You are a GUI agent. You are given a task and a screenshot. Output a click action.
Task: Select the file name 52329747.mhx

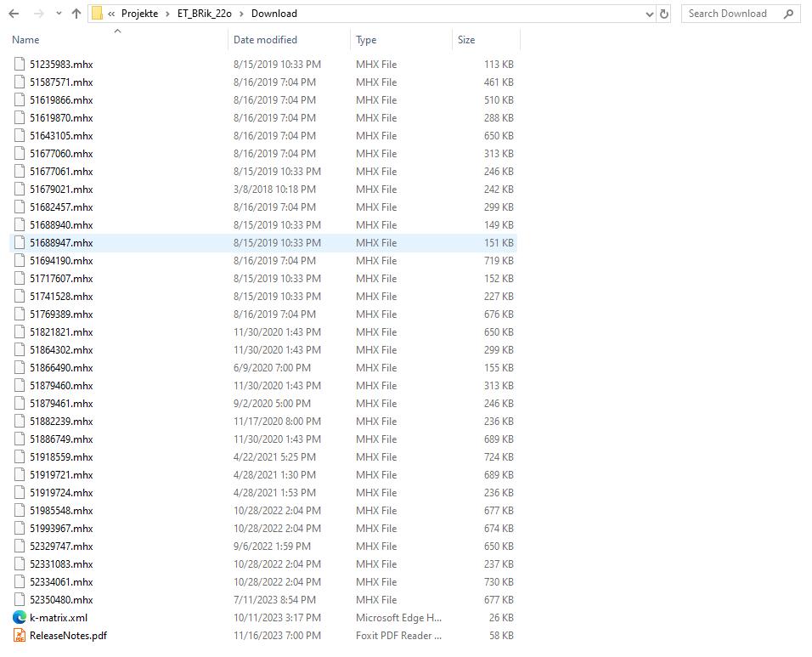(x=61, y=547)
